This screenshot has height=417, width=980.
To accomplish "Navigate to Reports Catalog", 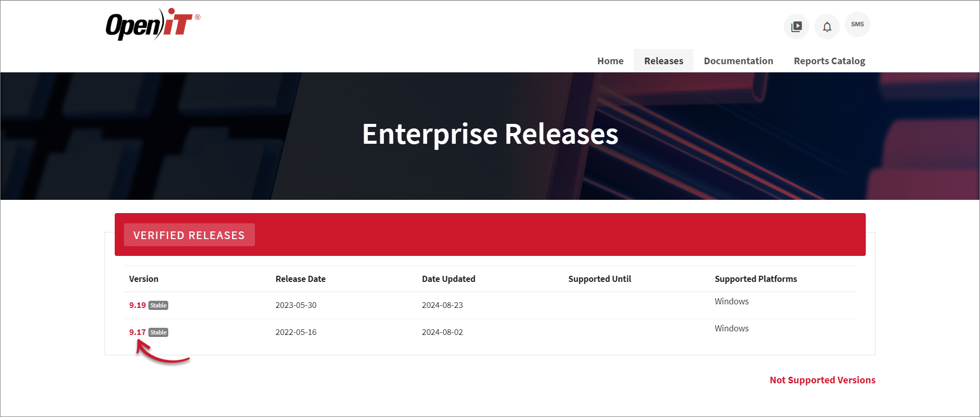I will point(829,61).
